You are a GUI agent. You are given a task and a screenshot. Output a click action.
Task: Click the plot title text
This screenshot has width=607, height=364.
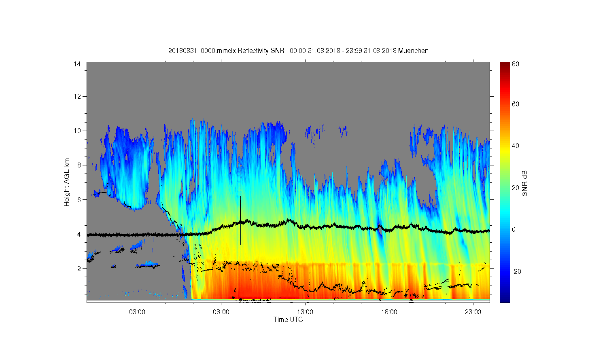[298, 51]
